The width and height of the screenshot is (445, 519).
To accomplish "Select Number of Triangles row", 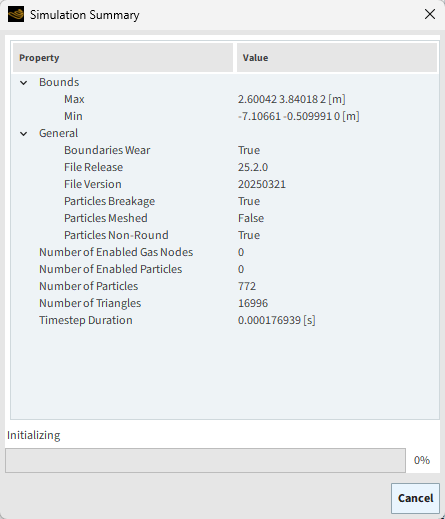I will [225, 303].
